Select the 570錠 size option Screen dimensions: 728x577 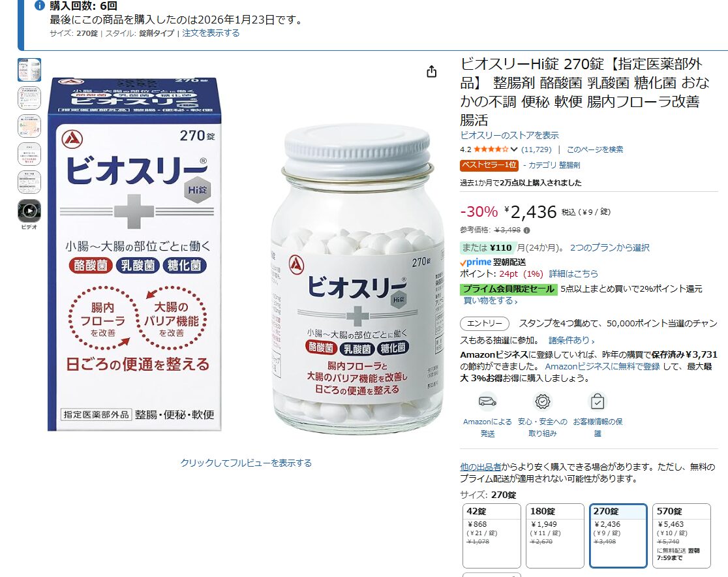click(682, 536)
